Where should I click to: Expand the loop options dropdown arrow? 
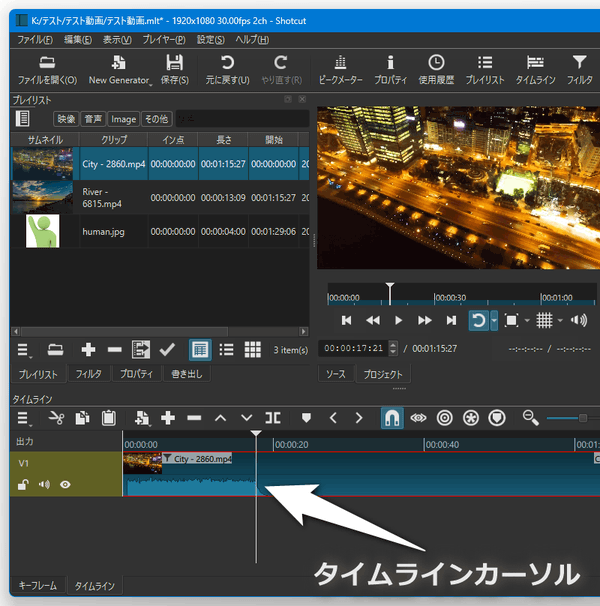494,320
